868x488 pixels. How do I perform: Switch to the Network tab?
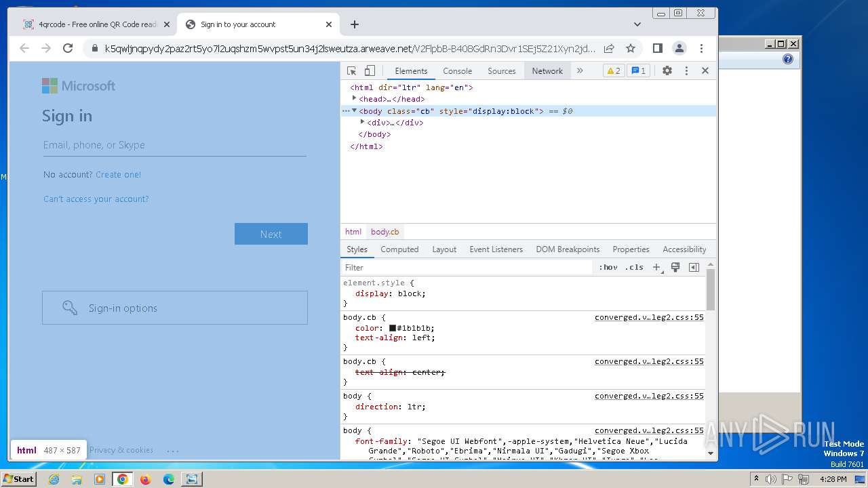coord(547,70)
